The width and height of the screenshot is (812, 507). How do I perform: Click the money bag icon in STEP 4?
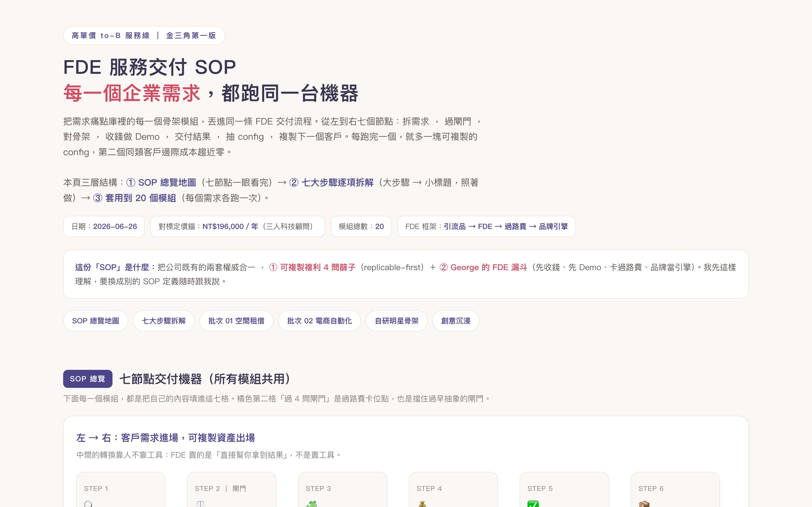[422, 504]
